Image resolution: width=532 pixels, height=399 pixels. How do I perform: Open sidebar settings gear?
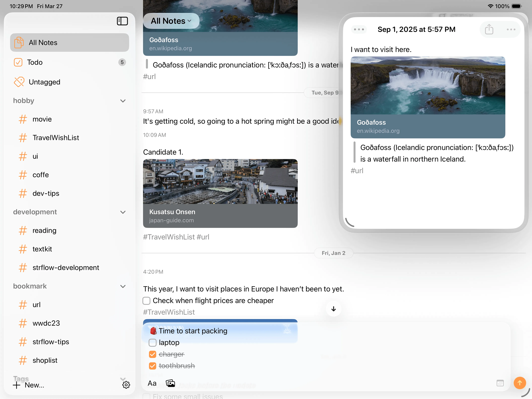126,385
